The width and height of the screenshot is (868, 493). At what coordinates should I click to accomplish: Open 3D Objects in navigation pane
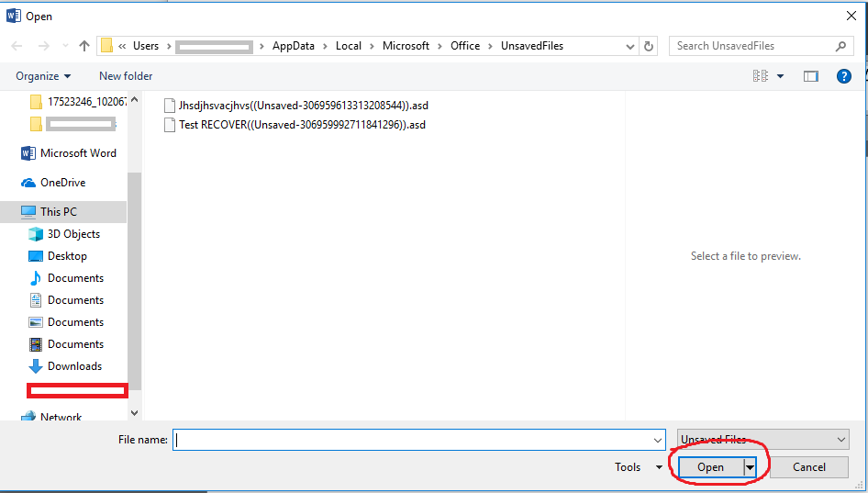pyautogui.click(x=64, y=234)
